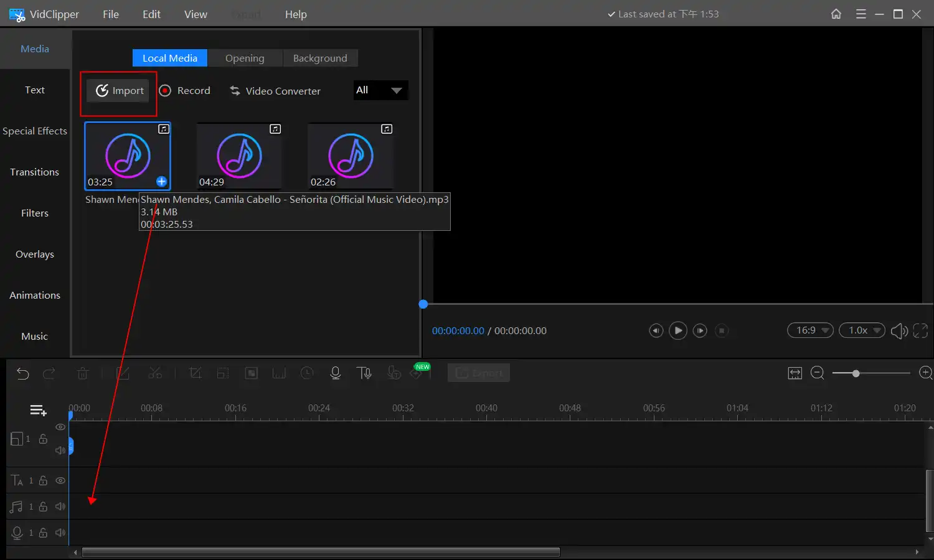Open the voiceover Microphone recording tool

336,373
